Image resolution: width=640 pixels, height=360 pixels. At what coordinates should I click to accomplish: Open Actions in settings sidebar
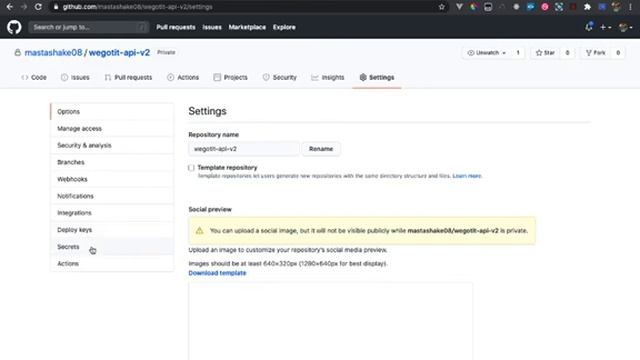(x=112, y=264)
